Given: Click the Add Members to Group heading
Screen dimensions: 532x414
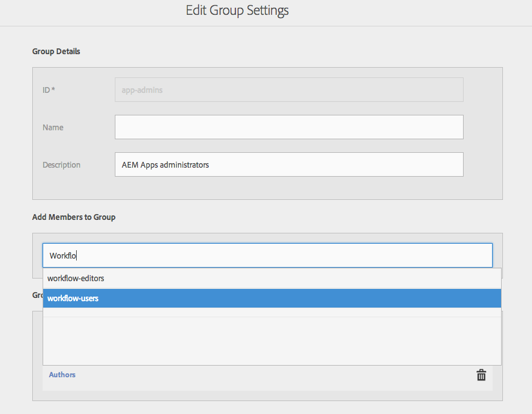Looking at the screenshot, I should [74, 217].
